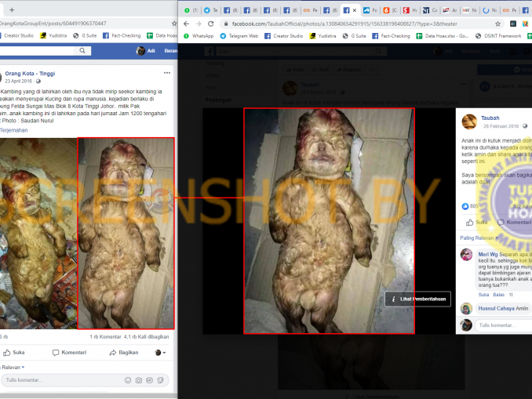Open OSINT Framework bookmark
This screenshot has height=399, width=532.
(498, 36)
